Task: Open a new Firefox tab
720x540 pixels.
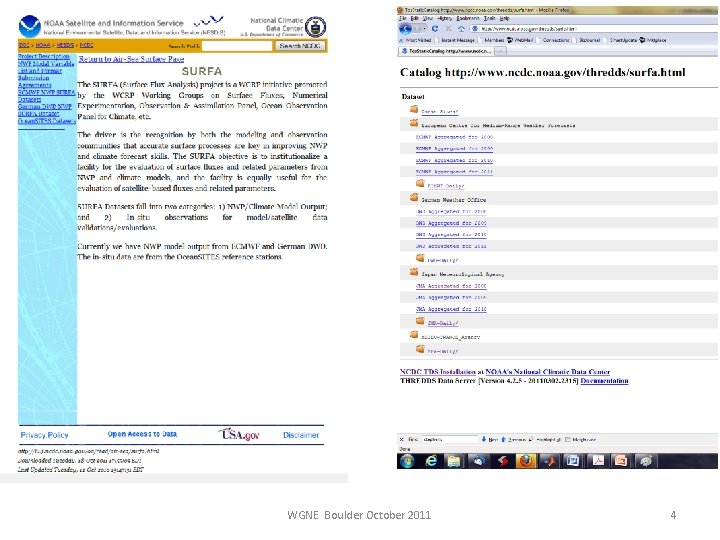Action: (501, 51)
